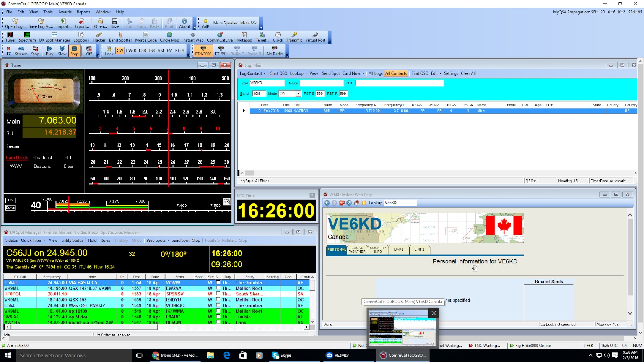Click the About help icon
The height and width of the screenshot is (362, 644).
pyautogui.click(x=184, y=23)
